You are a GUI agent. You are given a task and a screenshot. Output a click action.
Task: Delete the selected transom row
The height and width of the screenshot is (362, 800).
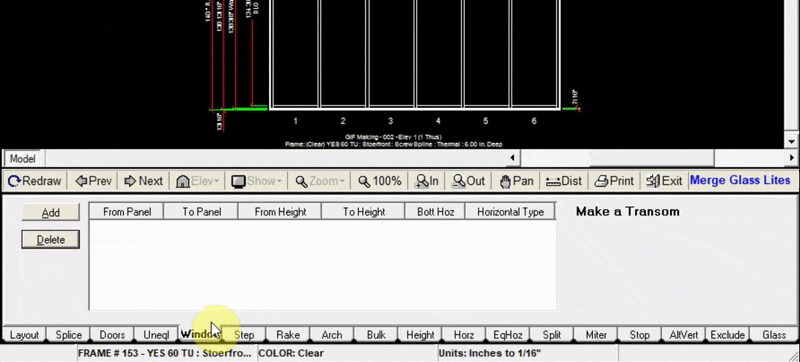tap(51, 239)
